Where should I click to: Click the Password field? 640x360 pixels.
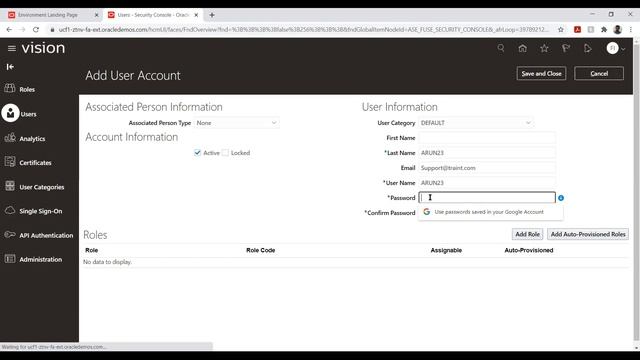pyautogui.click(x=487, y=198)
